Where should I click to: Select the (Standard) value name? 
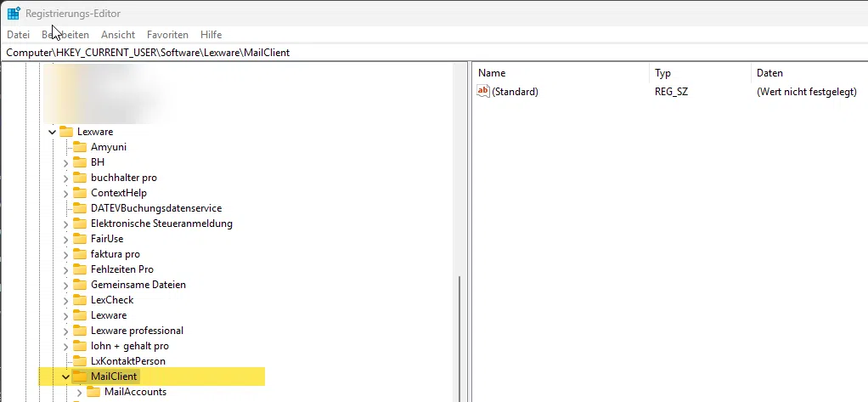[x=515, y=92]
